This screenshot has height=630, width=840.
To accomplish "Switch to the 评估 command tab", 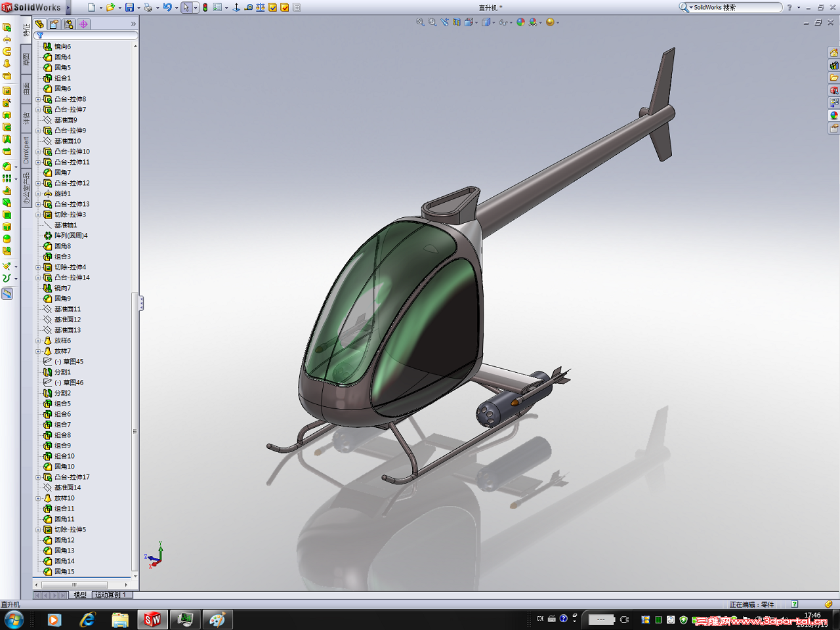I will pos(26,118).
